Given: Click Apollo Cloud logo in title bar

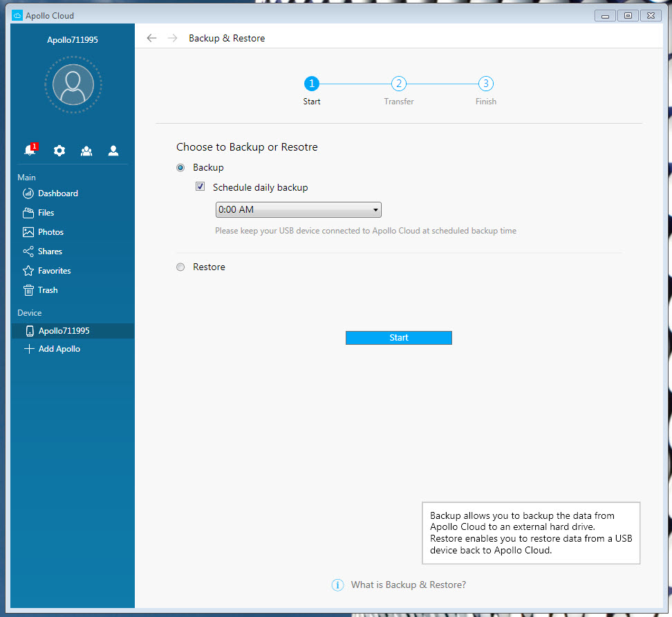Looking at the screenshot, I should (17, 16).
